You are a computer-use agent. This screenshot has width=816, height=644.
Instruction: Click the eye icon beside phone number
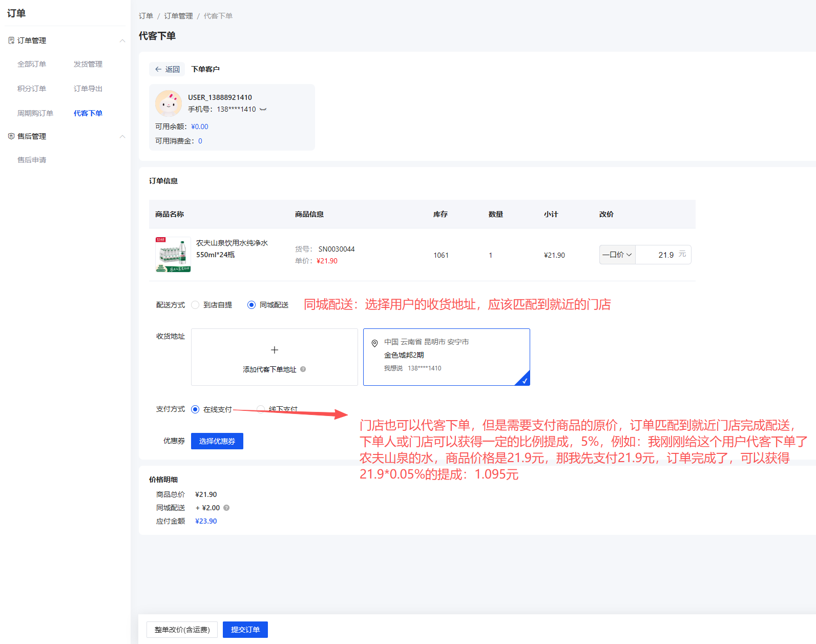click(x=263, y=109)
